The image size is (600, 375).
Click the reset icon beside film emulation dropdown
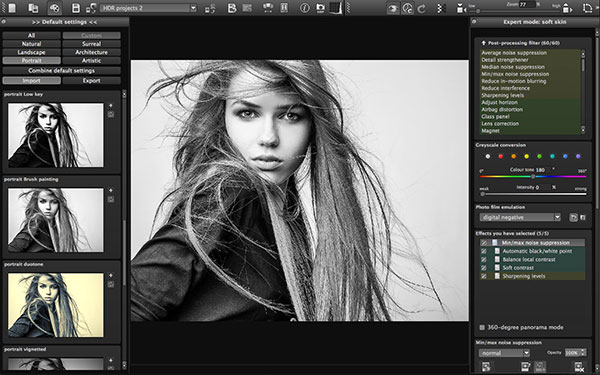click(573, 217)
